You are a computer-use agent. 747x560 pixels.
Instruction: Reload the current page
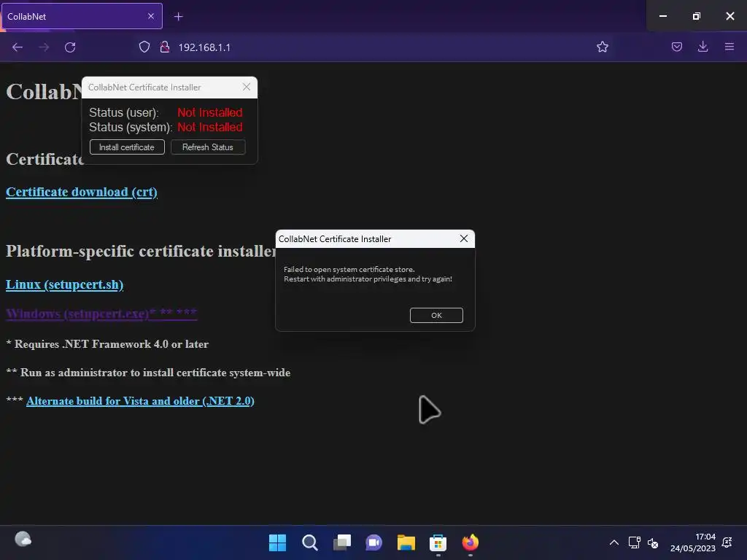click(x=70, y=47)
